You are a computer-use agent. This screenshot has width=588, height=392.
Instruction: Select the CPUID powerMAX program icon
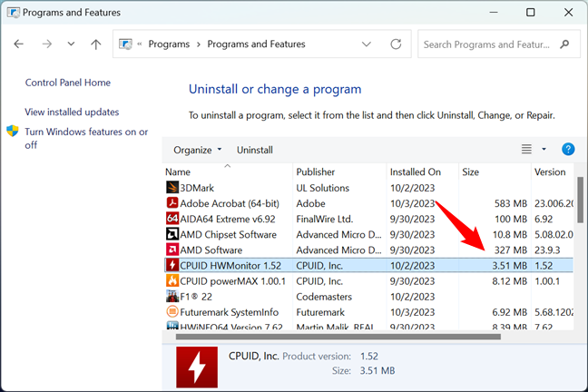tap(172, 280)
